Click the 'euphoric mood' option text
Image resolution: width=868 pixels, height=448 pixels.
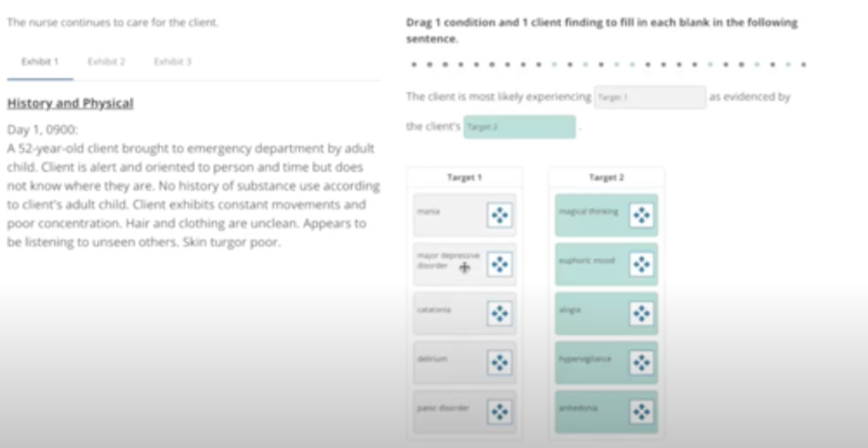point(587,261)
